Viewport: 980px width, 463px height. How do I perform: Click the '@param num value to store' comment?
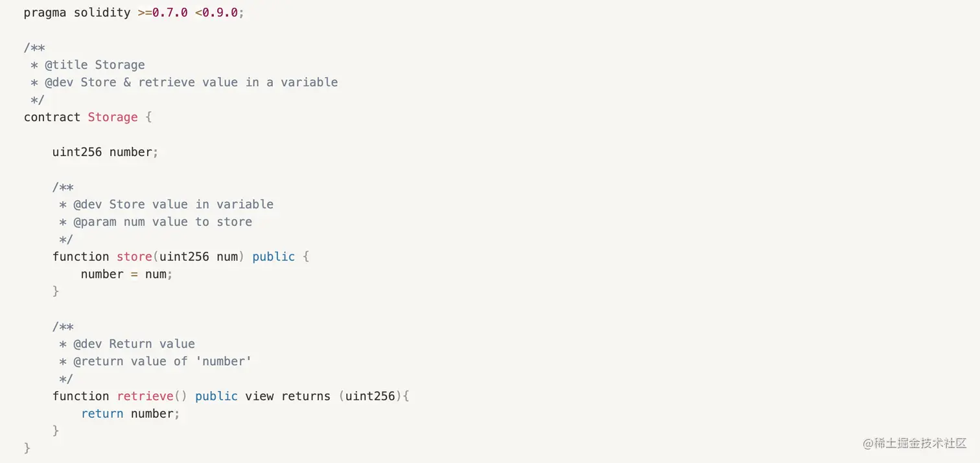tap(163, 221)
